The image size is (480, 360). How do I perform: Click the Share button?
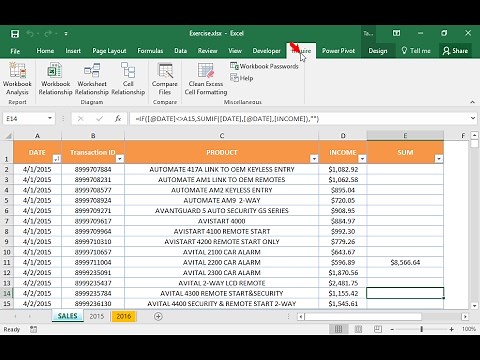tap(455, 51)
